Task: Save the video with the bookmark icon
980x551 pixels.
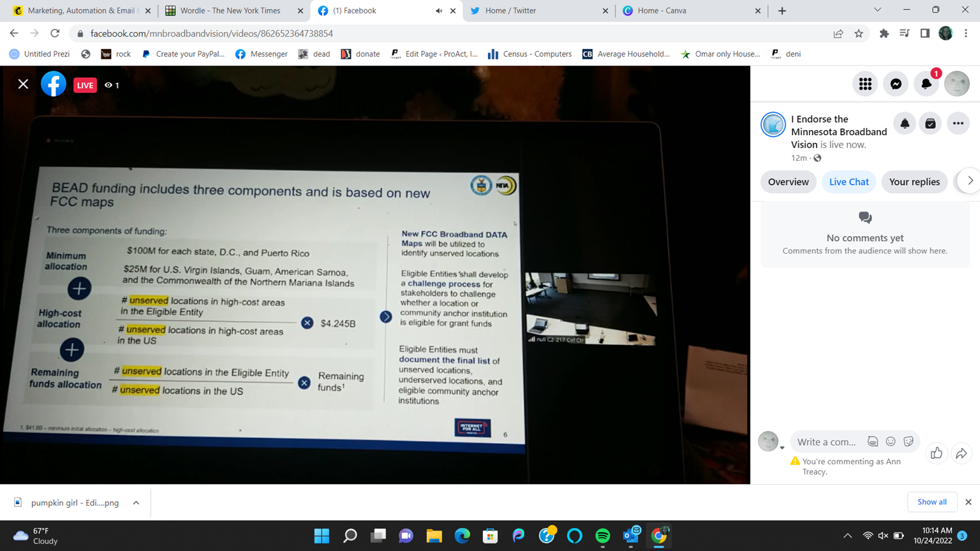Action: pyautogui.click(x=930, y=124)
